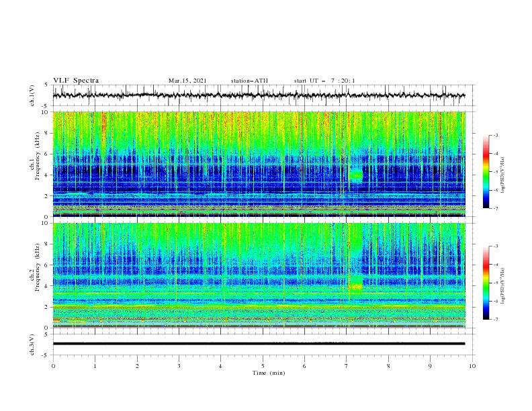
Task: Click the "3" minute tick on time axis
Action: 179,366
